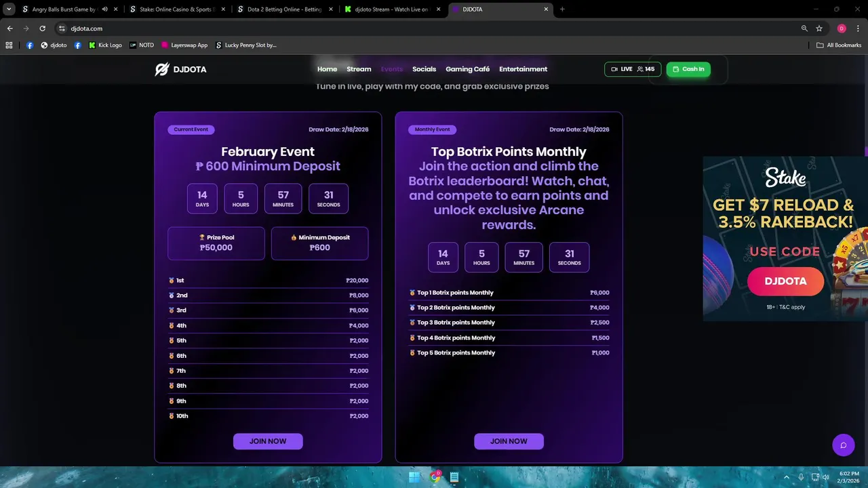Viewport: 868px width, 488px height.
Task: Open the Home nav link
Action: (327, 69)
